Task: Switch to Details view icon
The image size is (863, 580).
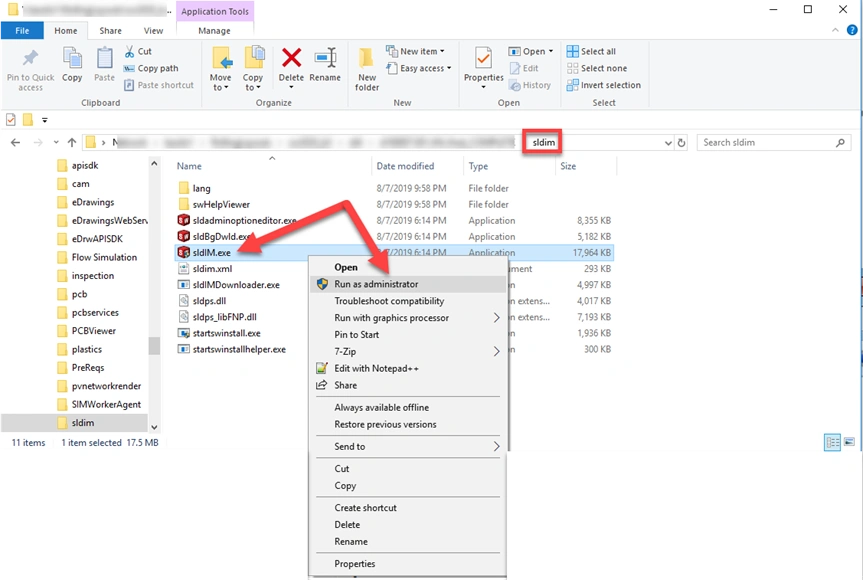Action: pyautogui.click(x=832, y=442)
